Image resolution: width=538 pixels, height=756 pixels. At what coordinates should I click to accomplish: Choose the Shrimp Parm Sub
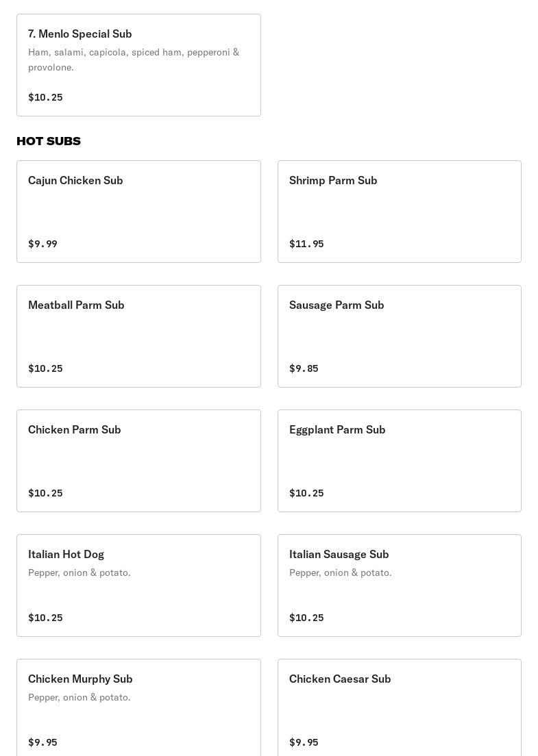coord(399,212)
